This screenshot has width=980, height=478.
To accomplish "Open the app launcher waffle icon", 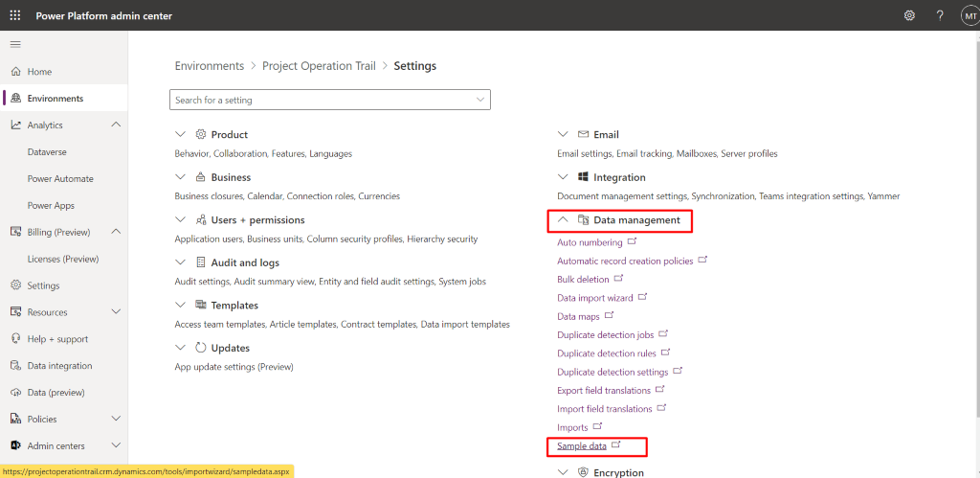I will [15, 15].
